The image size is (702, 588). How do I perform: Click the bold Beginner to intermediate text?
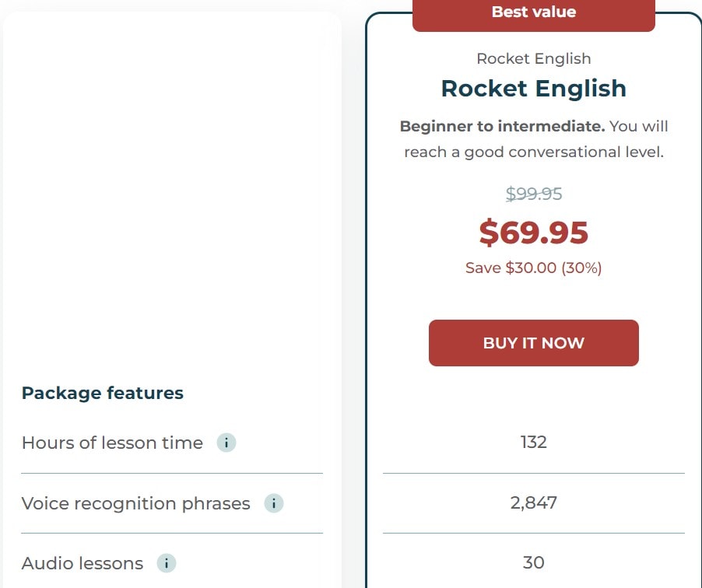[x=502, y=127]
